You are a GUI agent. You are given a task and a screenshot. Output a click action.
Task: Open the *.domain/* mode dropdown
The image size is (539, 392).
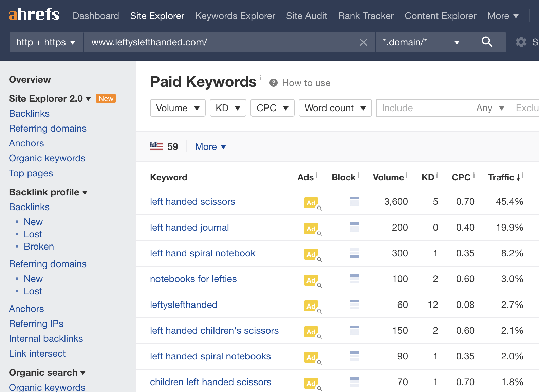[421, 42]
